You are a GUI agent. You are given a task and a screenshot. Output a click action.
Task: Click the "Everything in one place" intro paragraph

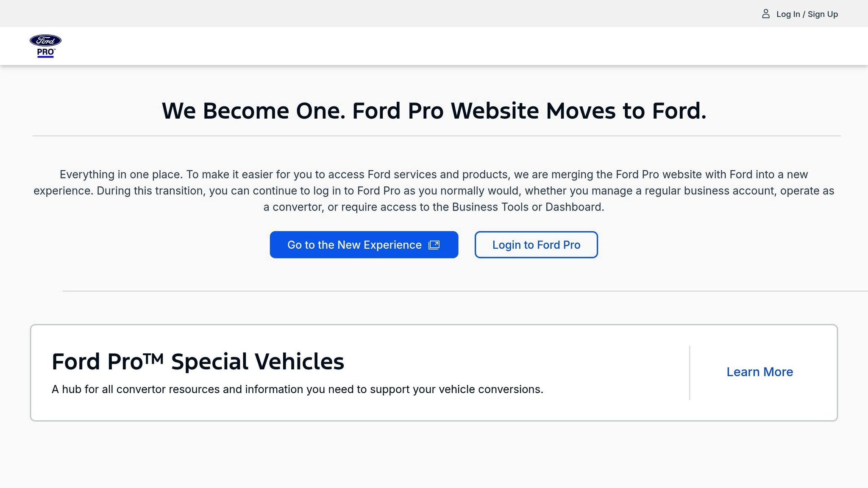click(434, 191)
